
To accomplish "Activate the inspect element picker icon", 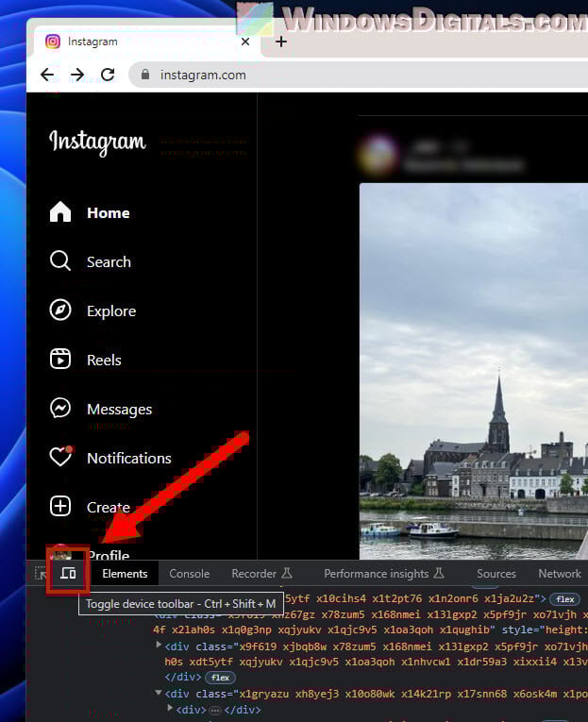I will [x=41, y=574].
